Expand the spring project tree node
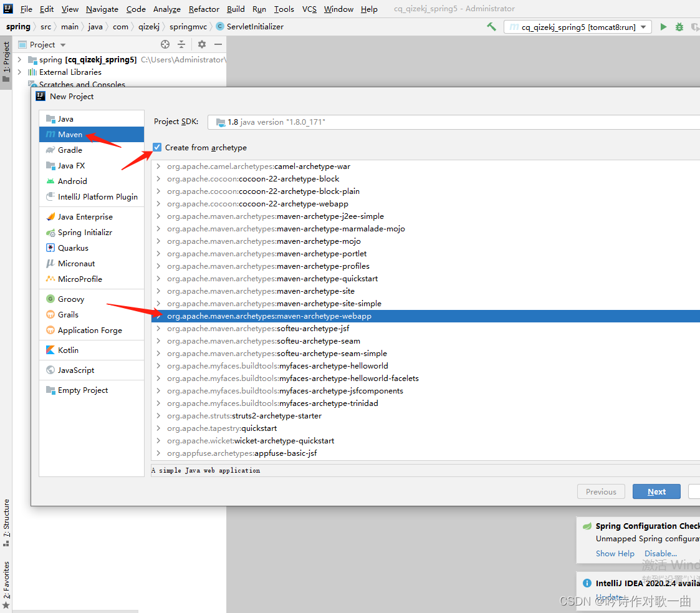Image resolution: width=700 pixels, height=613 pixels. 19,59
